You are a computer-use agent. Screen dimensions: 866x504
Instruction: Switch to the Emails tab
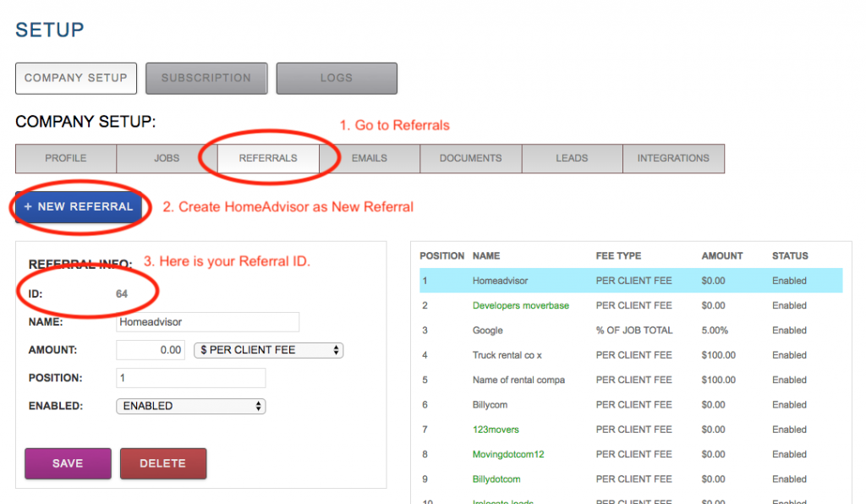(x=370, y=158)
